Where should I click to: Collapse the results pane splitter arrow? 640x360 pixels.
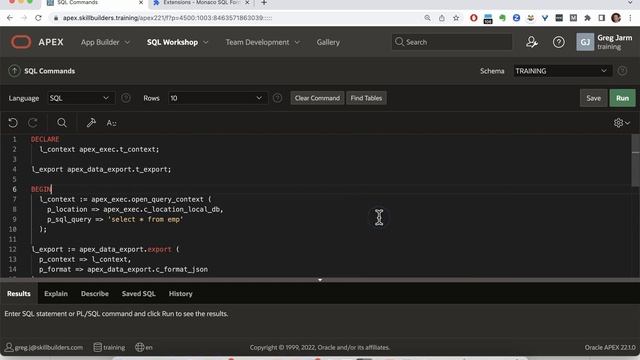(320, 280)
